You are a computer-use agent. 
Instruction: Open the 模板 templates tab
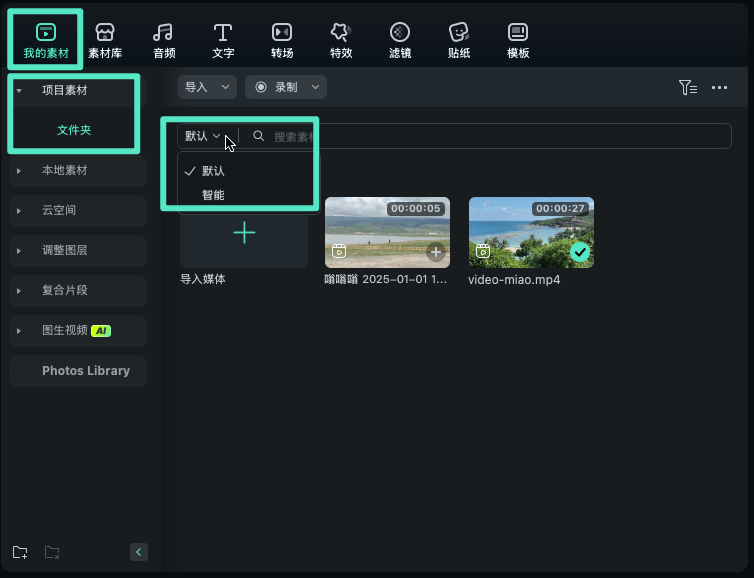tap(518, 40)
